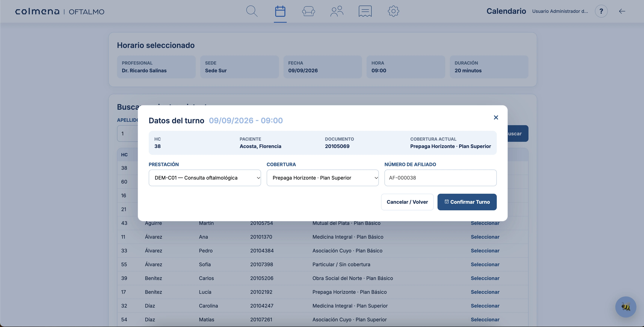Select patient Benítez Carlos via Seleccionar
644x327 pixels.
[485, 278]
